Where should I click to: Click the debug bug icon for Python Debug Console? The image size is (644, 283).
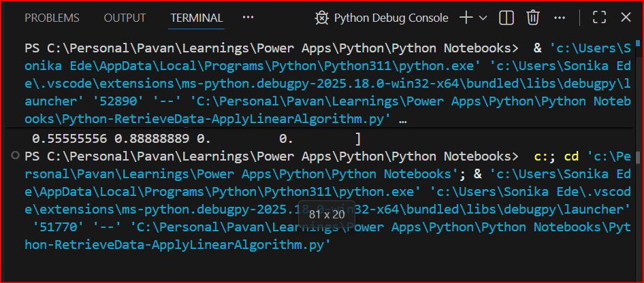322,18
